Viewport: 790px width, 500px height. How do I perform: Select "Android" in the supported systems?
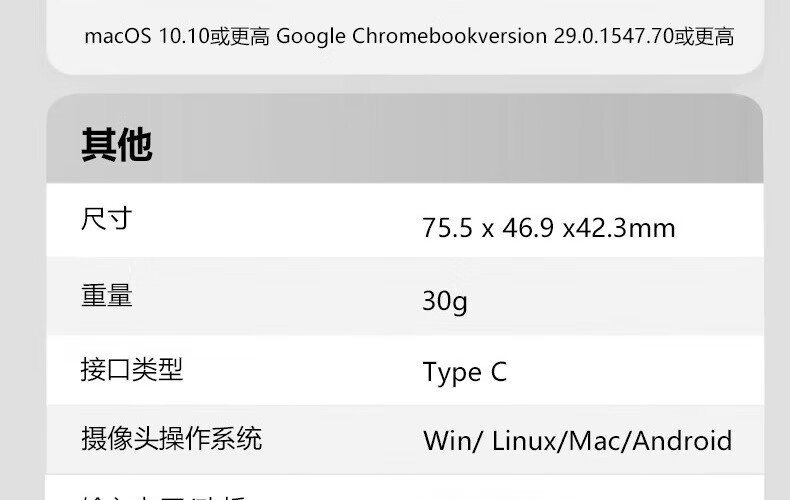tap(683, 441)
